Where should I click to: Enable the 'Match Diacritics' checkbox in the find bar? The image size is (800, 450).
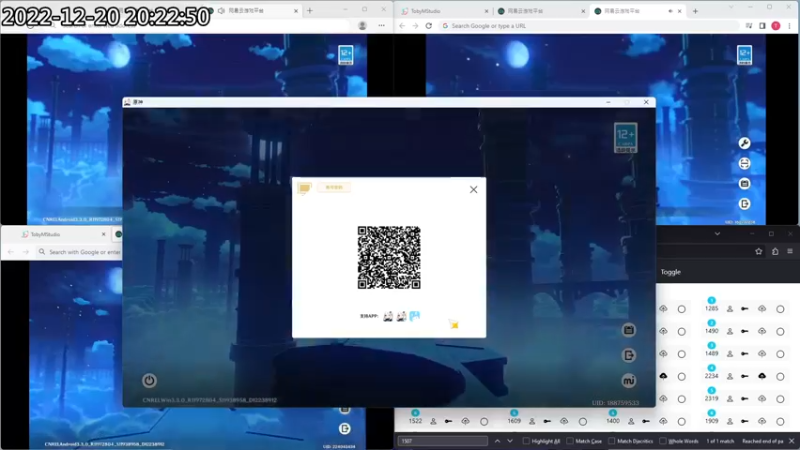point(612,441)
